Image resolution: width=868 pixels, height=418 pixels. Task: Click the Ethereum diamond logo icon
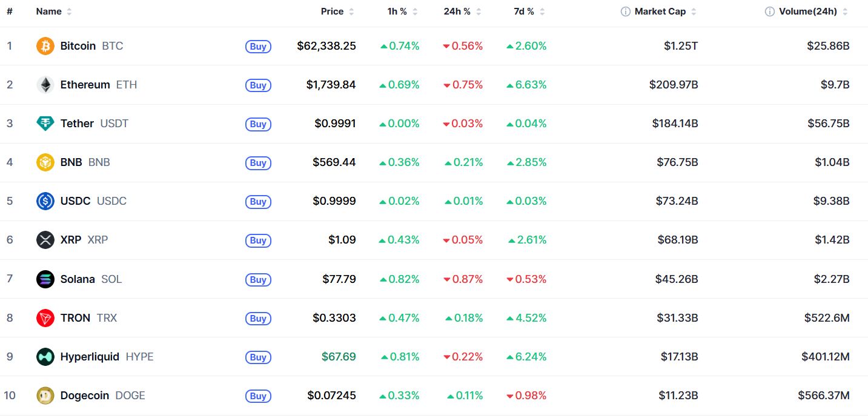click(45, 85)
